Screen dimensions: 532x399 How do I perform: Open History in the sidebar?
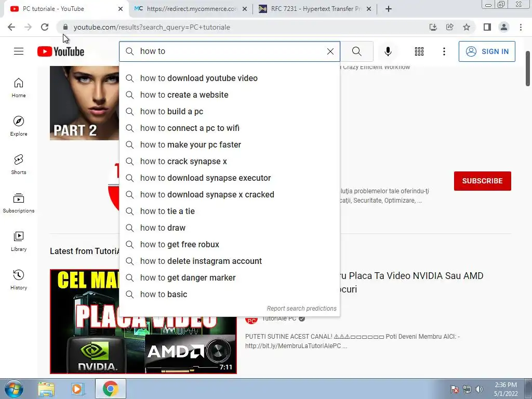(x=19, y=280)
